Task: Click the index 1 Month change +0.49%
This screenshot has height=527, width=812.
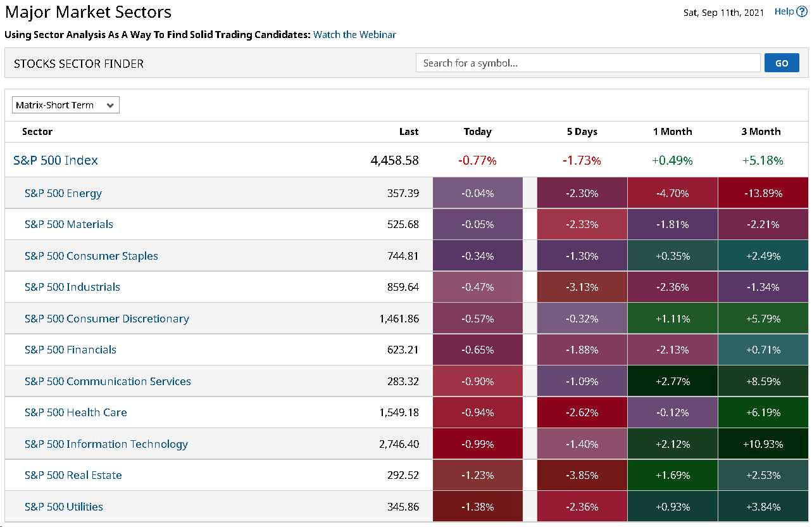Action: [x=673, y=161]
